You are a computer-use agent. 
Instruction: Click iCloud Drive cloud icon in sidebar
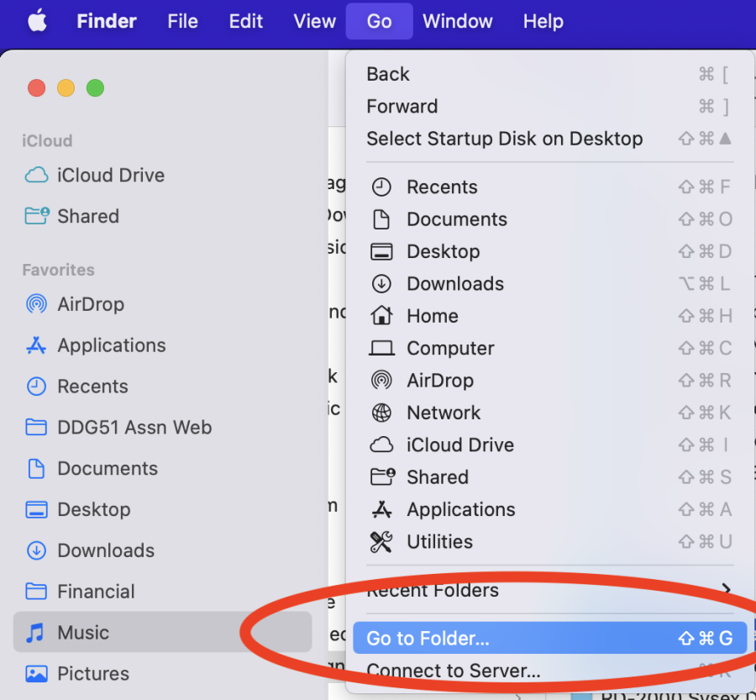click(37, 175)
